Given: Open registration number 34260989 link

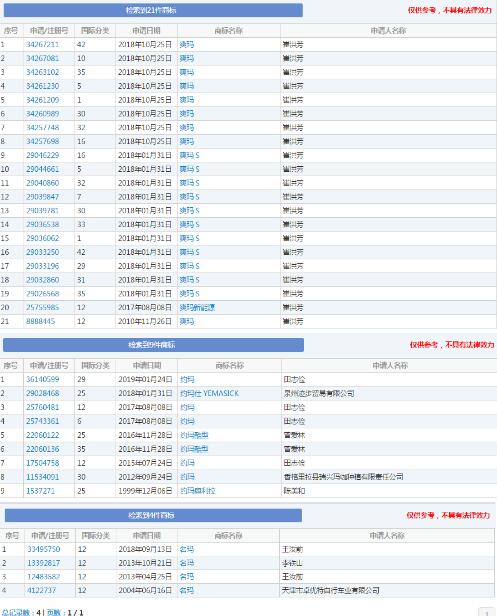Looking at the screenshot, I should coord(42,114).
